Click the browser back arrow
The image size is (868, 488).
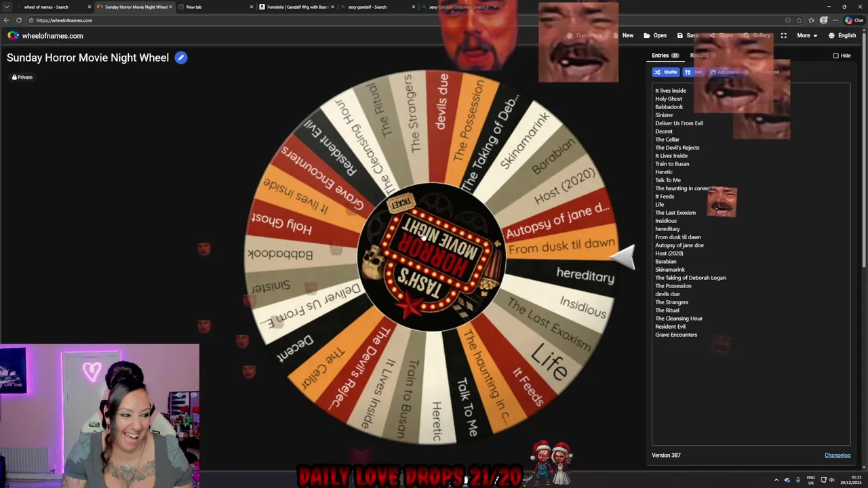pos(7,20)
